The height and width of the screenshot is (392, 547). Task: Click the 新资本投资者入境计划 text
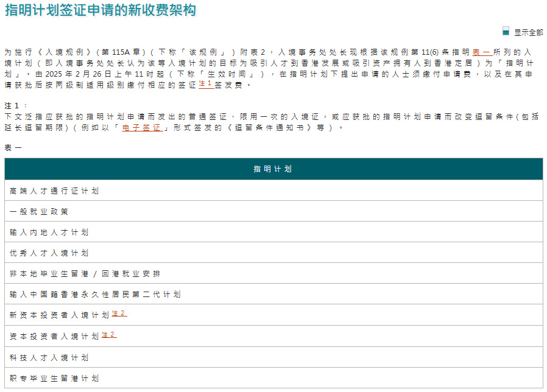pyautogui.click(x=59, y=315)
